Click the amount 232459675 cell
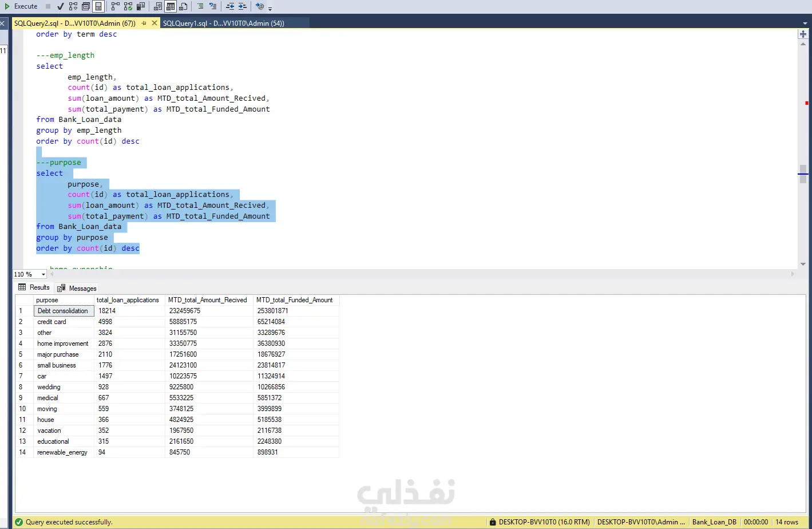The image size is (812, 529). coord(209,311)
